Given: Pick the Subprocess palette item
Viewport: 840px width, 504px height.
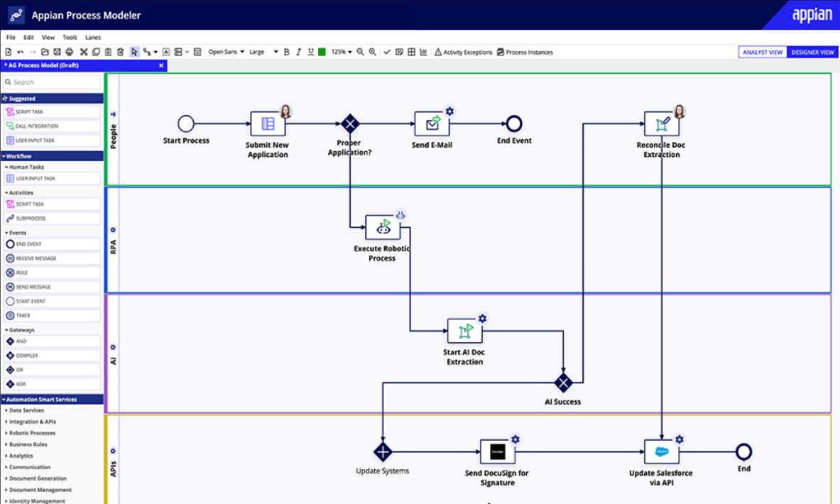Looking at the screenshot, I should pos(52,218).
